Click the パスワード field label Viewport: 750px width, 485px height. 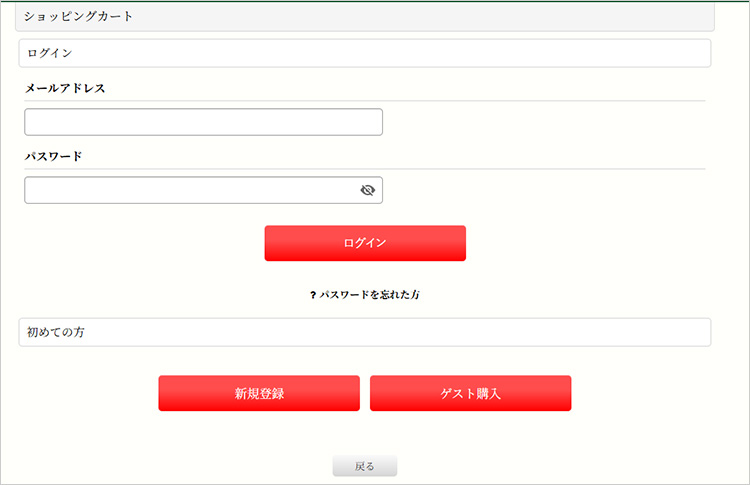[x=54, y=156]
